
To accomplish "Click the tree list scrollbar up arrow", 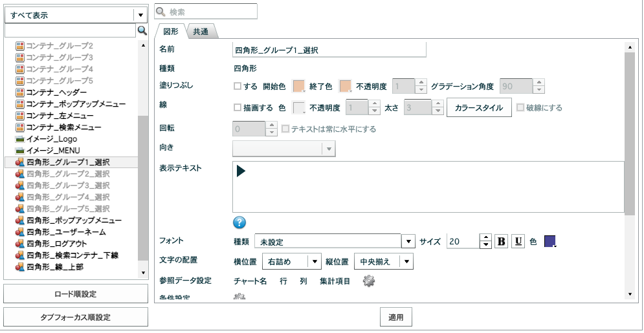I will (143, 45).
